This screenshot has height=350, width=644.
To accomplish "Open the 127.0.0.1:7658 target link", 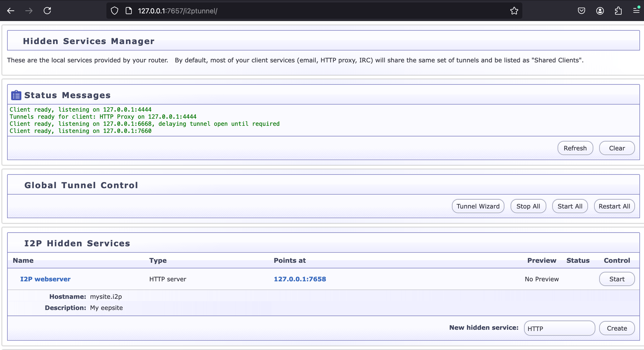I will 300,279.
